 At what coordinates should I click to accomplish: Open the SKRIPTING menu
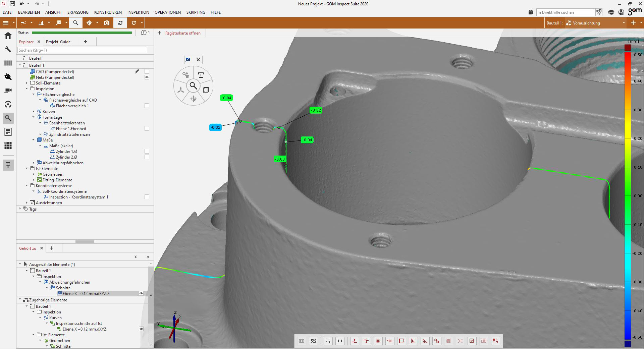tap(196, 12)
